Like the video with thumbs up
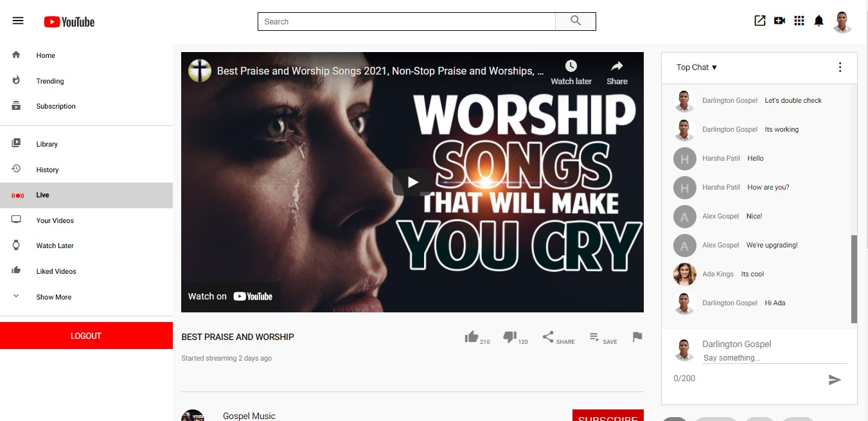Image resolution: width=868 pixels, height=421 pixels. (472, 337)
